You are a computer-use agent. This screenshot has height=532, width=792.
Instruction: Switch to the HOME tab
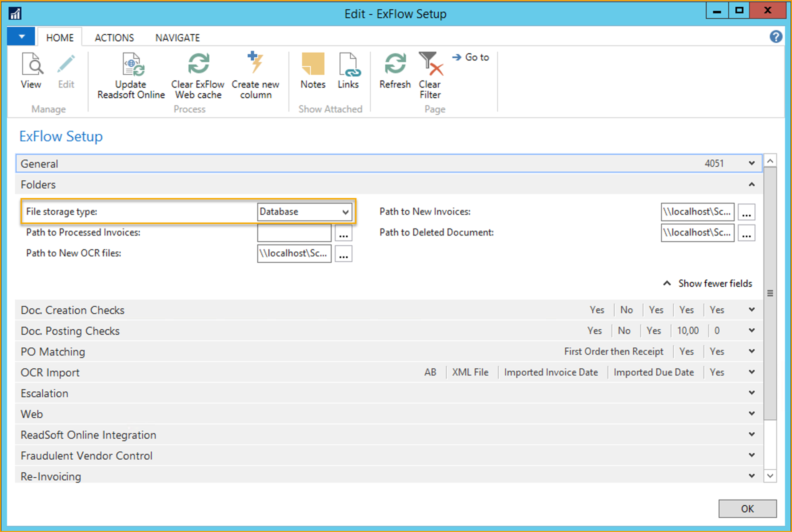click(60, 37)
